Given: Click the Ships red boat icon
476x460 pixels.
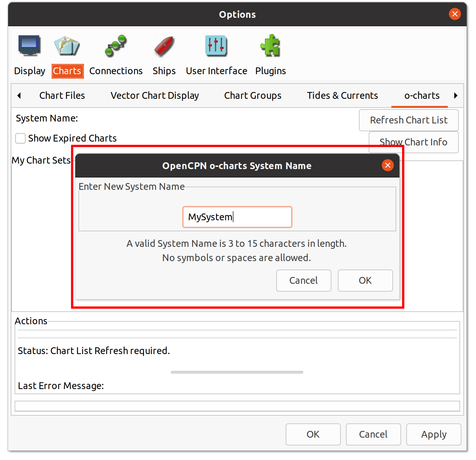Looking at the screenshot, I should 164,46.
